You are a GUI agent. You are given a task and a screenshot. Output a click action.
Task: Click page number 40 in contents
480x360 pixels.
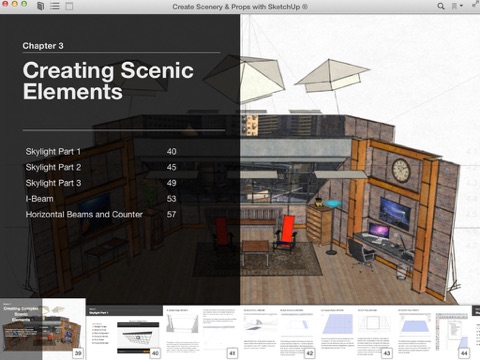pos(171,152)
